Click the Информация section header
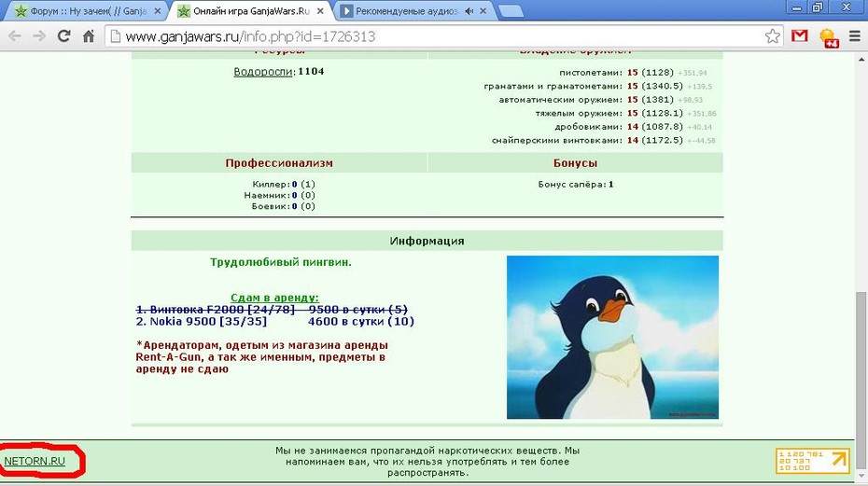 tap(427, 241)
